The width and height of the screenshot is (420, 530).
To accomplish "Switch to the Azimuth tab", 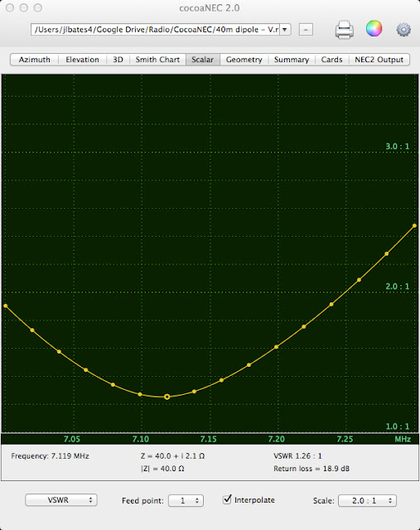I will 34,60.
